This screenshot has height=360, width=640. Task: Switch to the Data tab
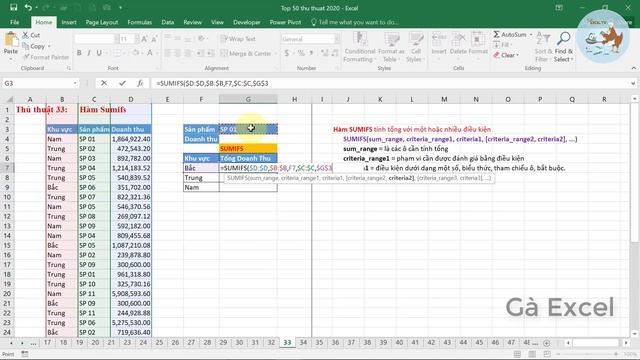tap(167, 22)
